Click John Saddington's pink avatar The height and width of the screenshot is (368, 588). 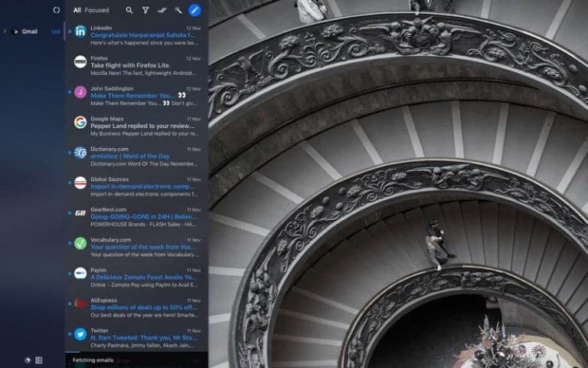click(80, 92)
